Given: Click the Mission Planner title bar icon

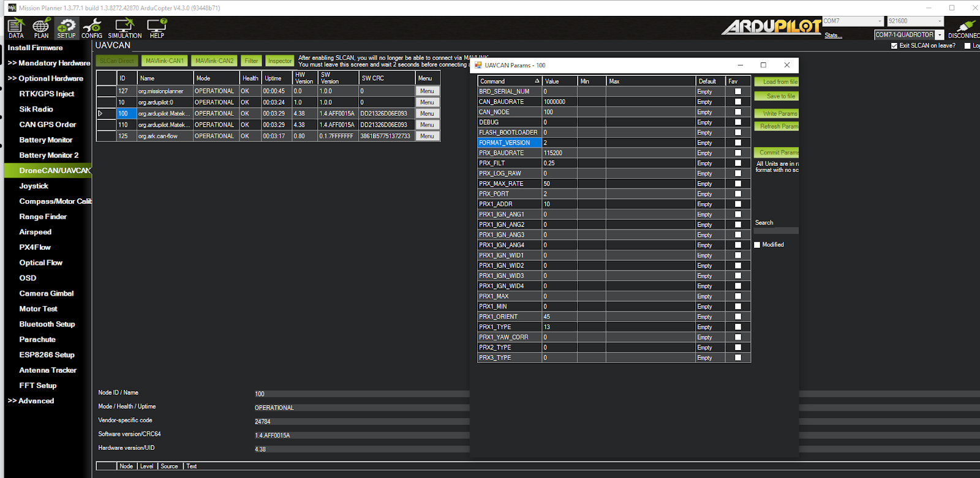Looking at the screenshot, I should tap(12, 8).
